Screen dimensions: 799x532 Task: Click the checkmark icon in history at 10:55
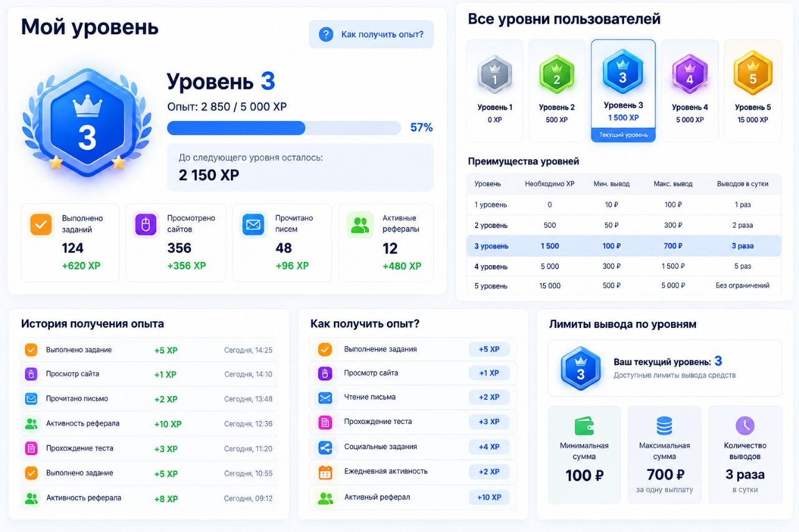(x=31, y=473)
